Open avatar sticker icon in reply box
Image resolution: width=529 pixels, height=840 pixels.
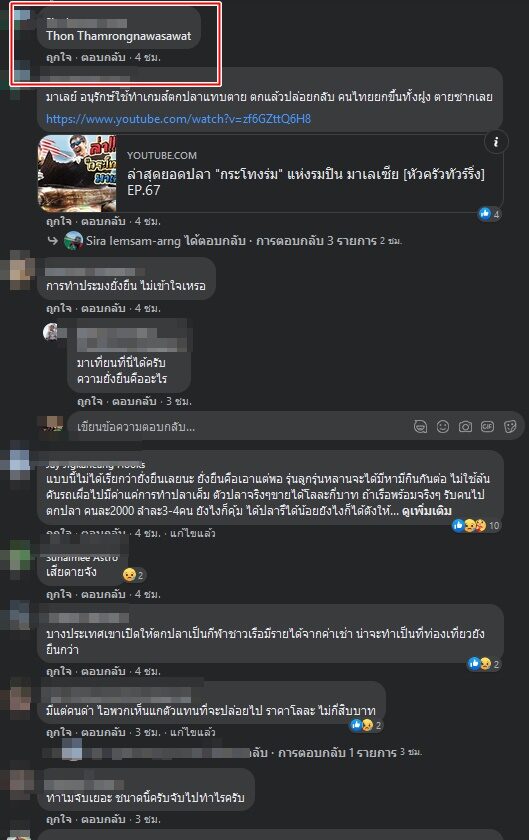coord(421,426)
